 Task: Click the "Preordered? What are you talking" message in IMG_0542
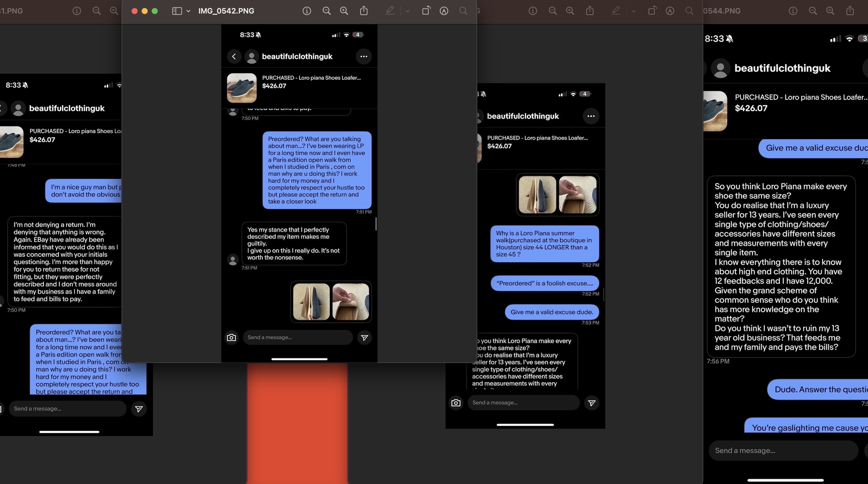coord(317,170)
